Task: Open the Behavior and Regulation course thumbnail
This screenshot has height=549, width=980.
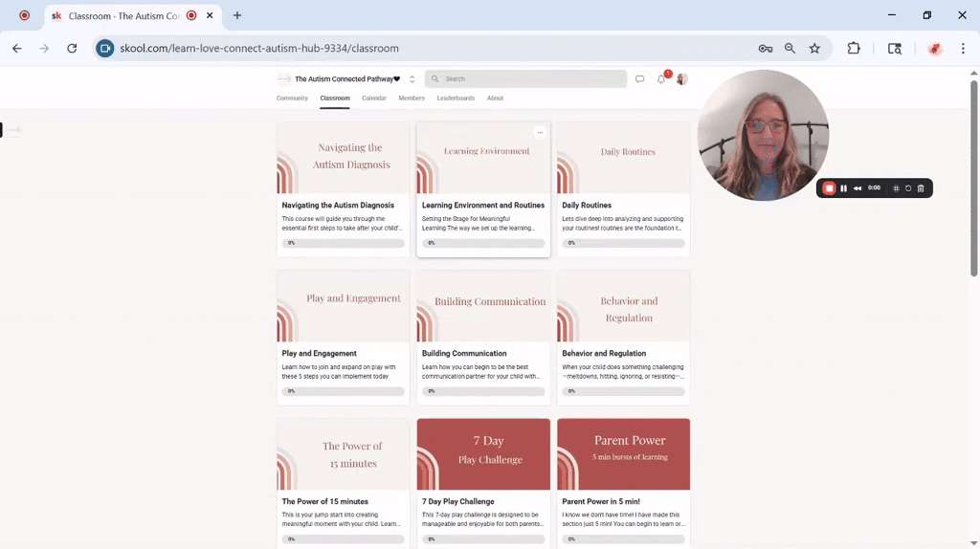Action: [623, 306]
